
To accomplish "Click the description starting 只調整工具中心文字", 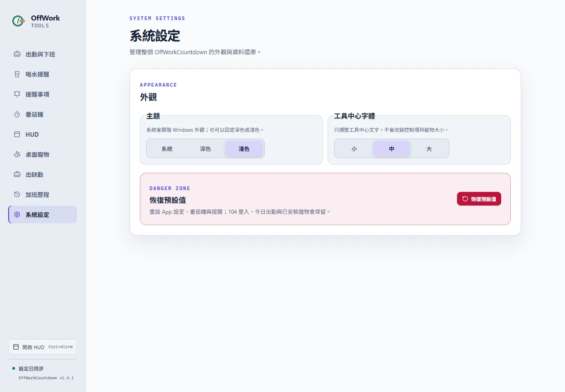I will coord(391,130).
